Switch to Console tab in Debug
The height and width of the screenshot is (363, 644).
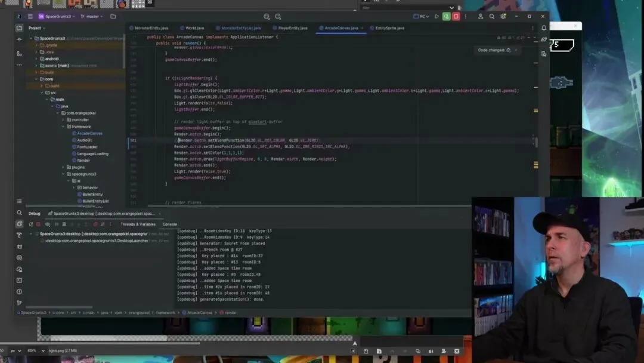169,224
